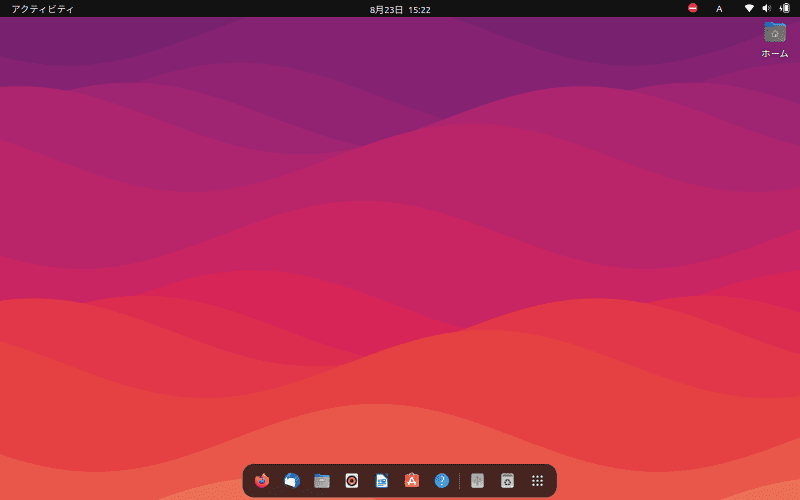Open the Help question mark icon
This screenshot has height=500, width=800.
click(442, 481)
